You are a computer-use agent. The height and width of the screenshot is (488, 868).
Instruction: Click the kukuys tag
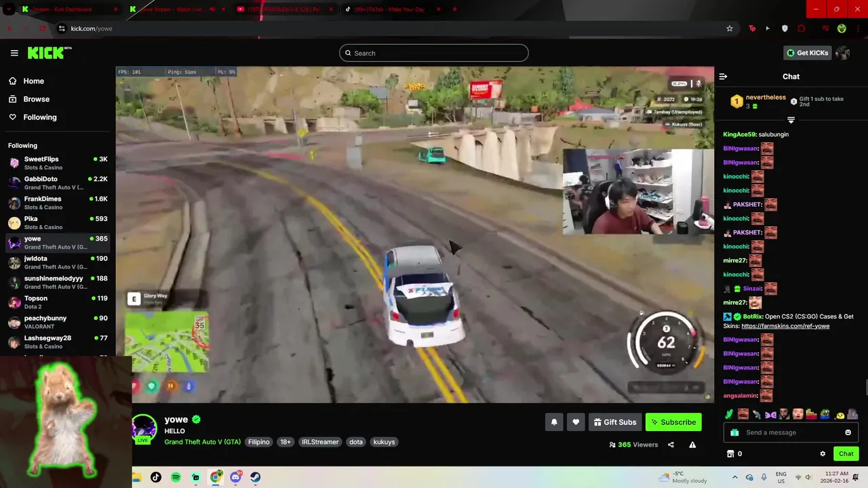pos(384,442)
